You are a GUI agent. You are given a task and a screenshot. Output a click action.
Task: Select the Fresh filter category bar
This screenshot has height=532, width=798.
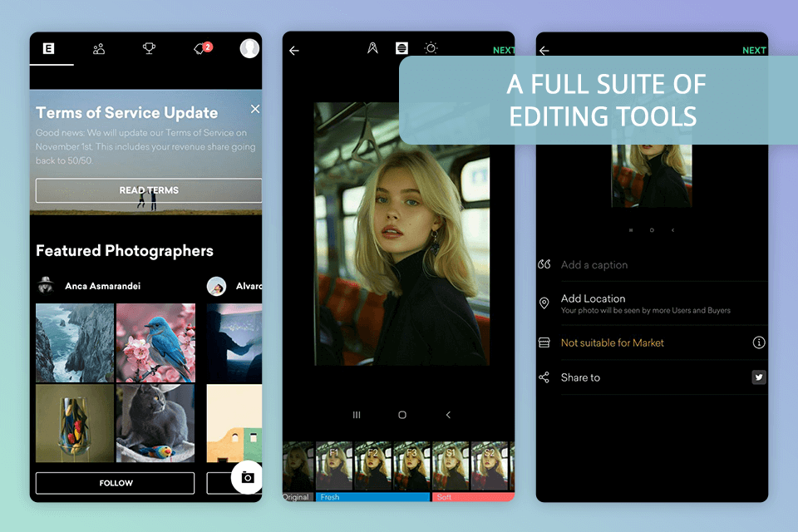pos(372,497)
